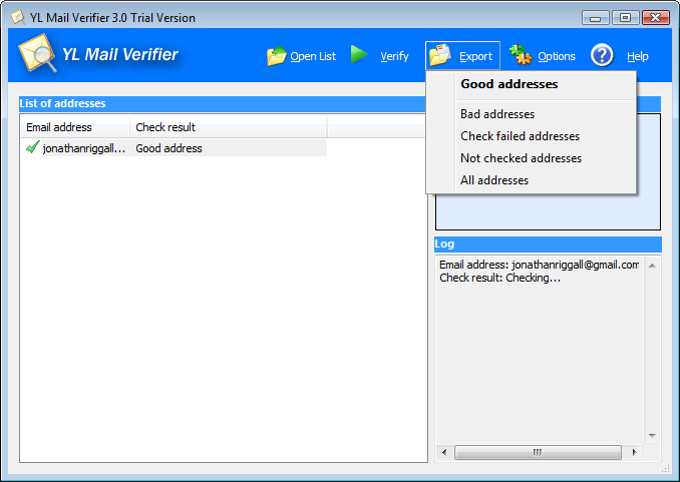Click the Log horizontal scroll right arrow
Image resolution: width=680 pixels, height=482 pixels.
tap(634, 452)
